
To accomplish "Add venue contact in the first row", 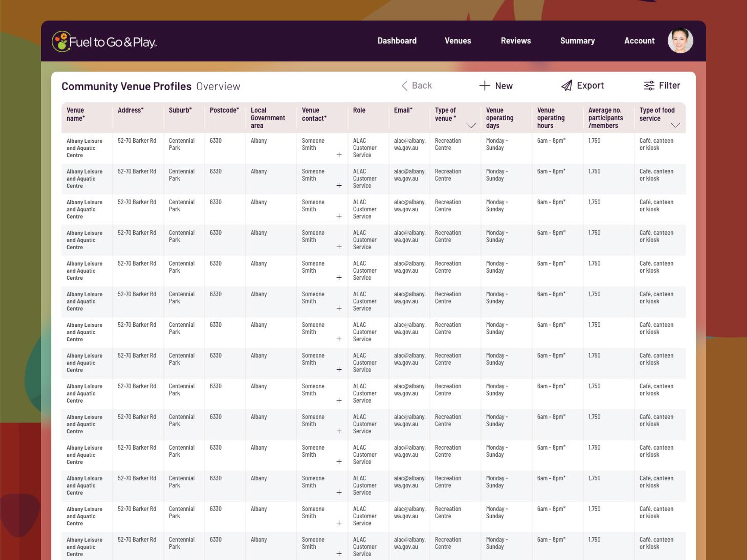I will pos(339,155).
